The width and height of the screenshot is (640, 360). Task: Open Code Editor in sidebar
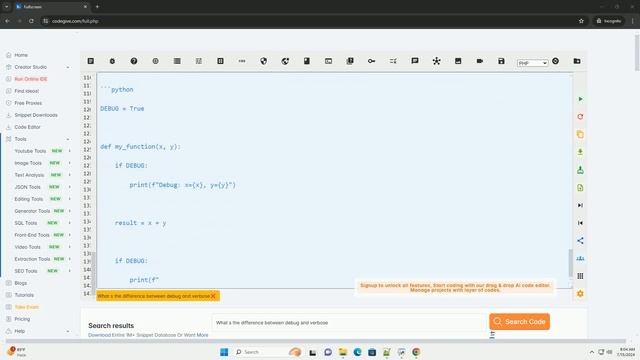click(x=27, y=127)
